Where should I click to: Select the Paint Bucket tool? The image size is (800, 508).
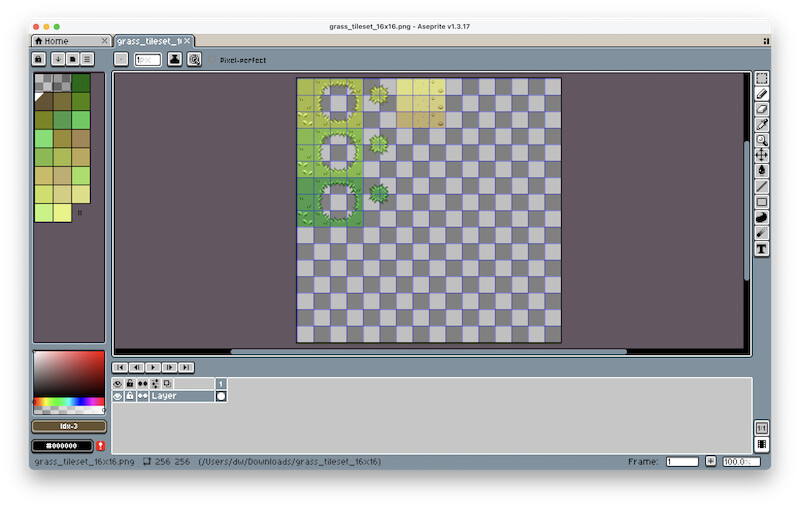point(761,171)
